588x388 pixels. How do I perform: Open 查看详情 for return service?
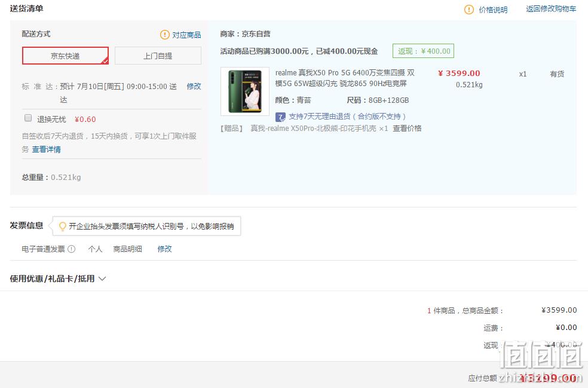pos(47,149)
